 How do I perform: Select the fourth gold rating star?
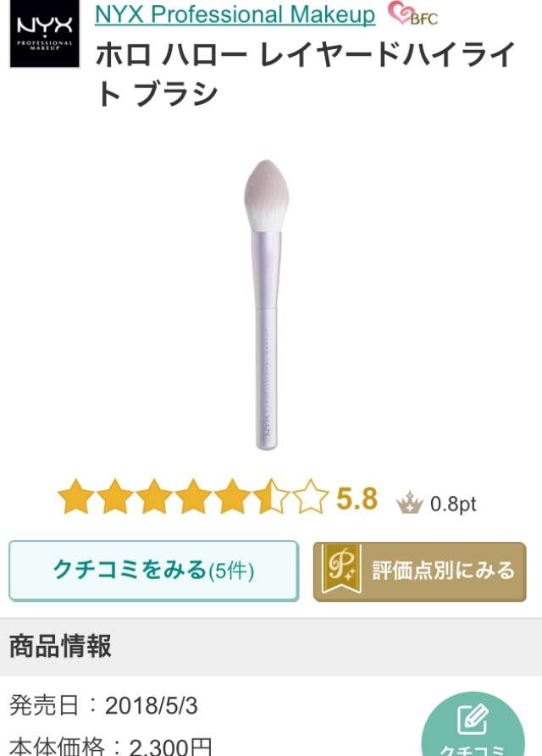(x=193, y=497)
